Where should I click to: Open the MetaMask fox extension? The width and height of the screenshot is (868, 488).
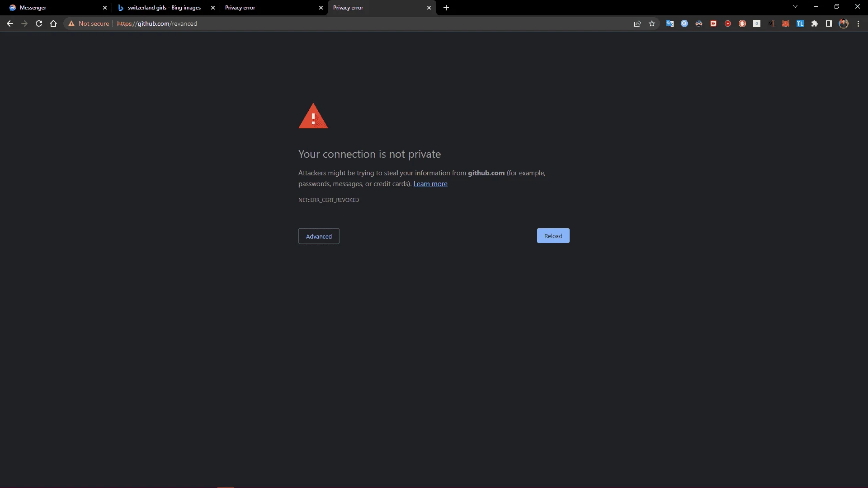pos(786,23)
